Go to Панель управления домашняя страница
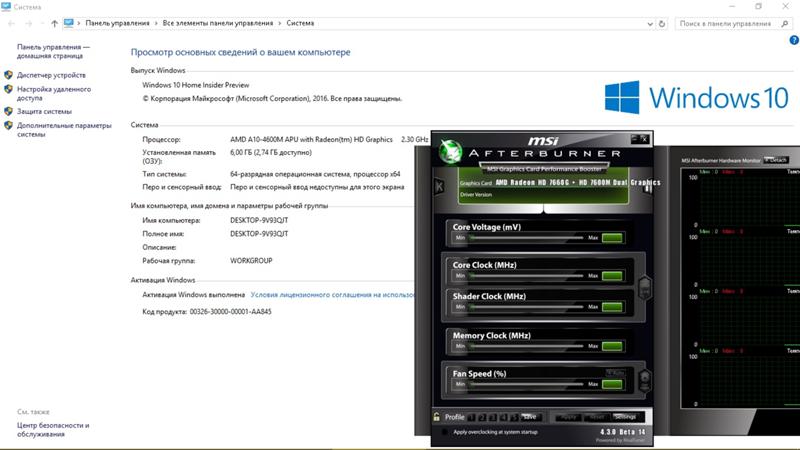The width and height of the screenshot is (800, 450). pos(53,51)
